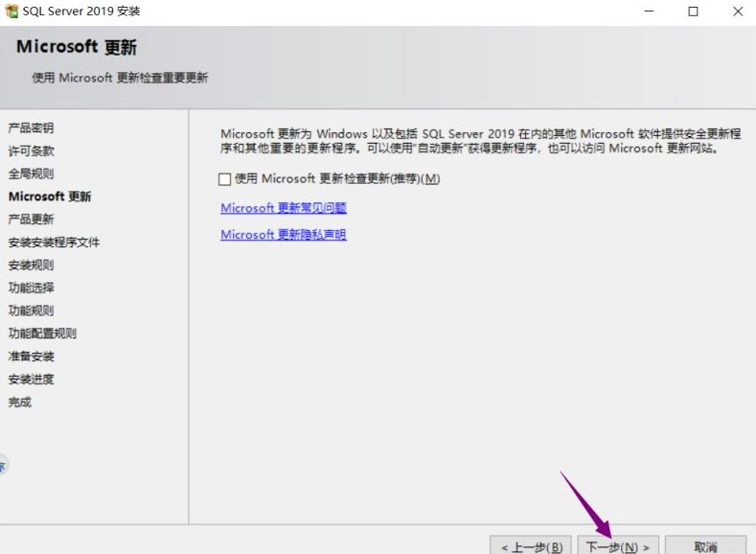Jump to 安装安装程序文件 sidebar step
This screenshot has height=554, width=756.
(54, 242)
